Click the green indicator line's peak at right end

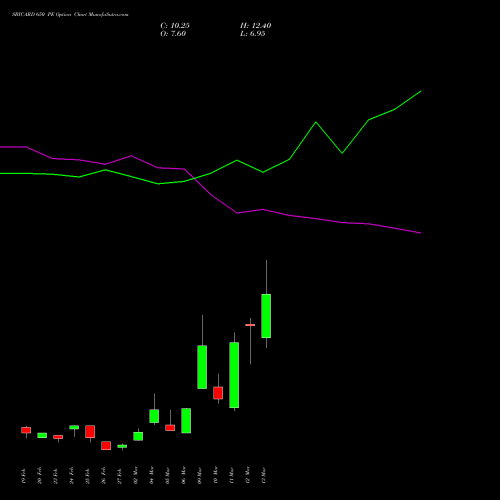[x=421, y=91]
